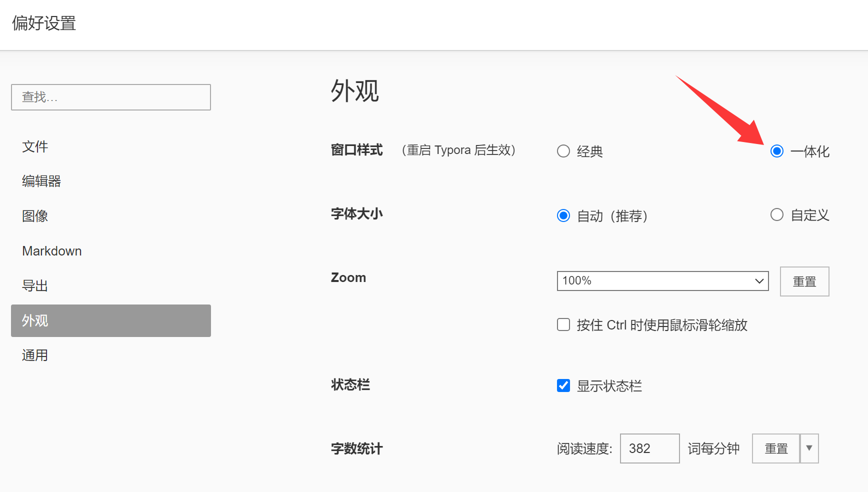Screen dimensions: 868x492
Task: Open the 文件 settings section
Action: tap(35, 146)
